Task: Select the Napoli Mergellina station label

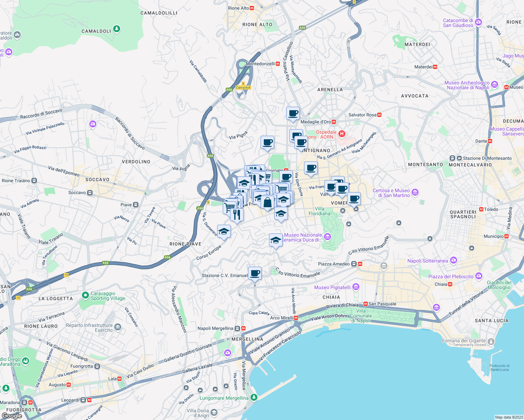Action: point(215,328)
